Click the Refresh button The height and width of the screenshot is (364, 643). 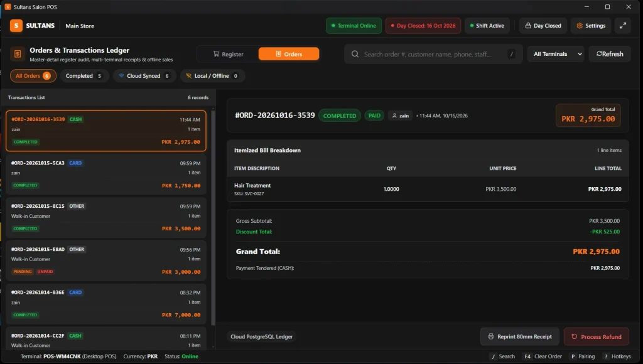(x=610, y=54)
